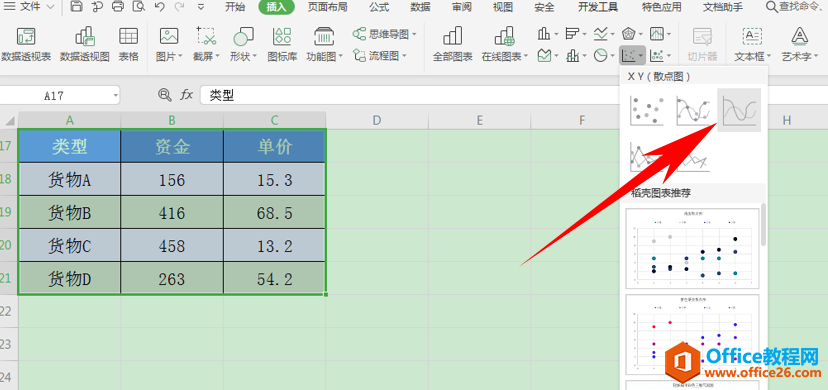
Task: Select the plain scatter chart type
Action: click(646, 110)
